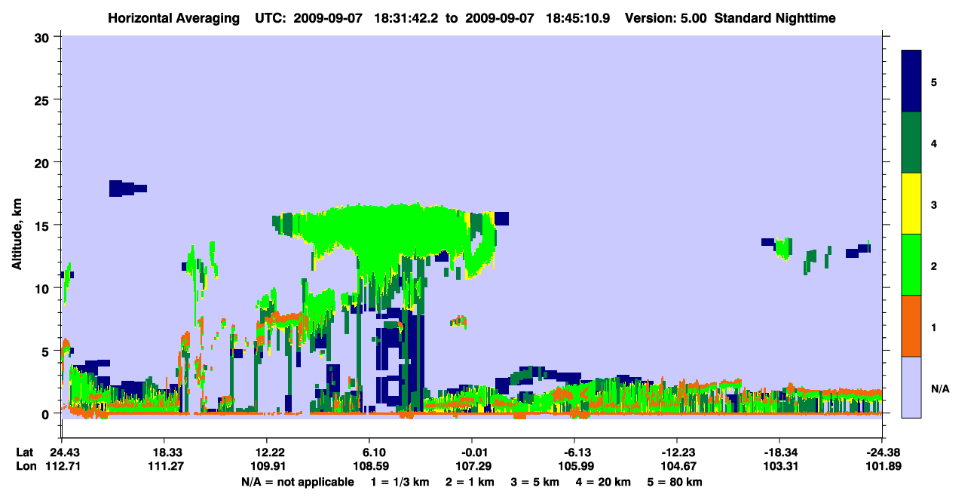Click the orange level 1 color swatch
Viewport: 980px width, 503px height.
[911, 326]
